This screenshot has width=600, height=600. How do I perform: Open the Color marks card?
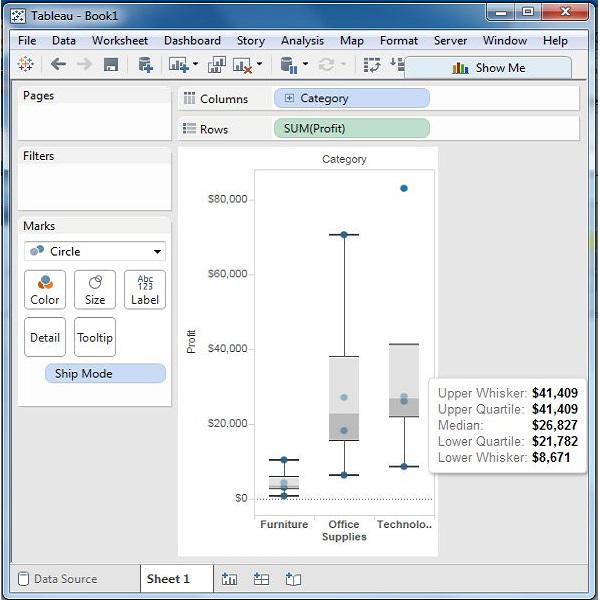tap(45, 290)
